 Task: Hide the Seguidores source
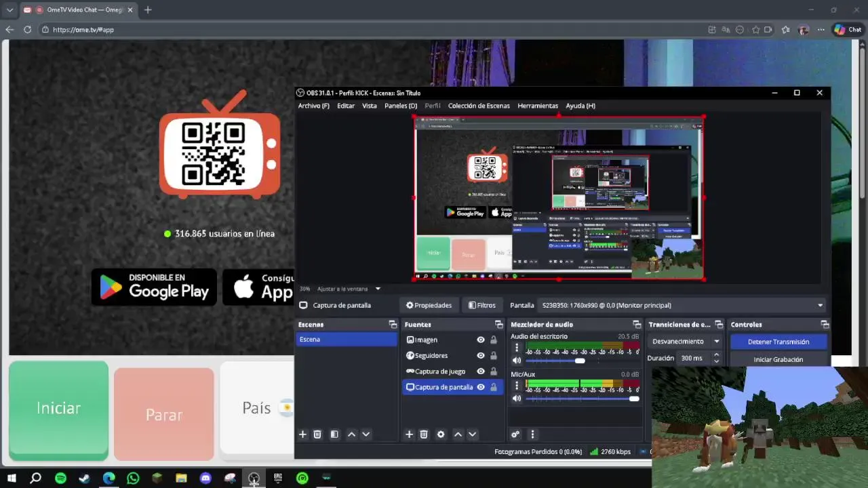tap(481, 355)
